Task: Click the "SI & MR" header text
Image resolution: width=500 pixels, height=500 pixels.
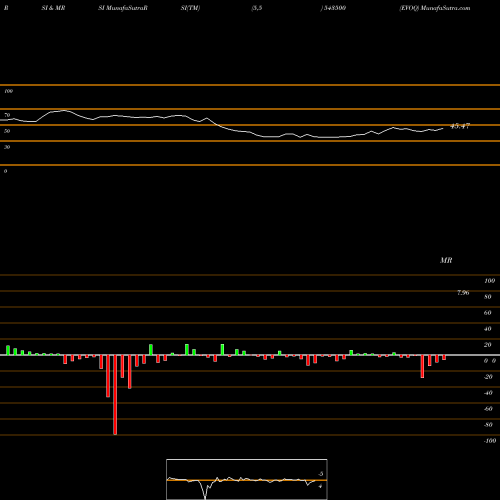Action: point(53,8)
